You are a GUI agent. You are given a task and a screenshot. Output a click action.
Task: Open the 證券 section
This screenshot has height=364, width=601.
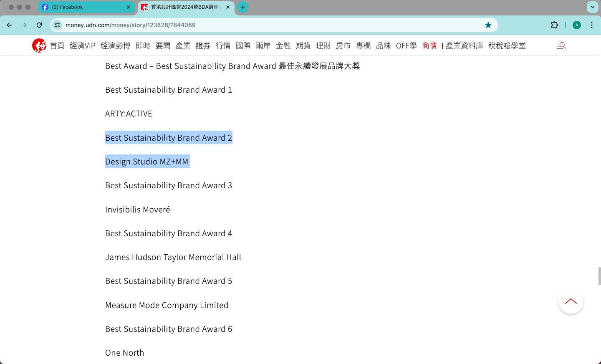point(203,45)
